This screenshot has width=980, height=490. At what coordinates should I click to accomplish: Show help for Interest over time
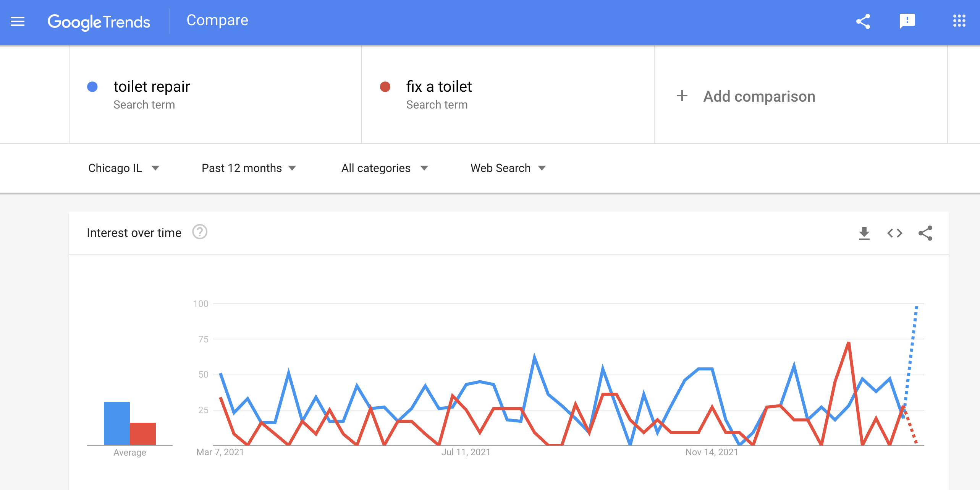coord(200,232)
